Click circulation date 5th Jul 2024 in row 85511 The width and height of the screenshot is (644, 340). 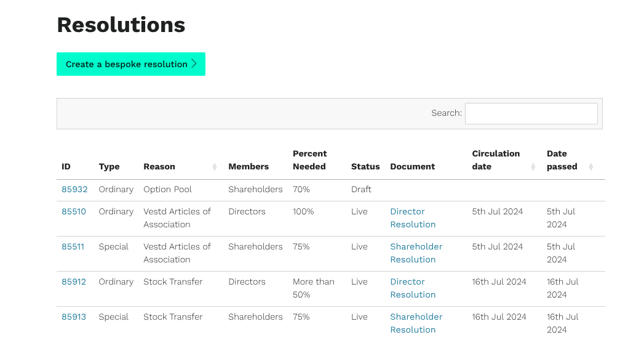tap(498, 246)
